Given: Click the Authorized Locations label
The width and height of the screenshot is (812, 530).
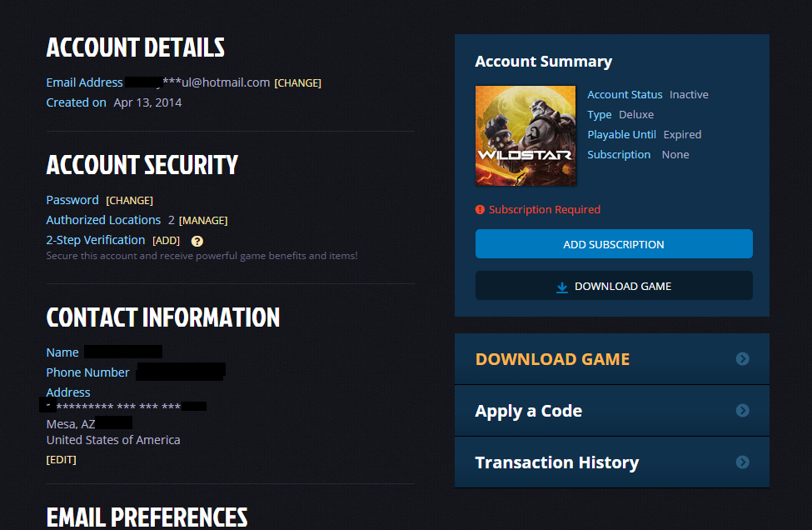Looking at the screenshot, I should (x=103, y=220).
